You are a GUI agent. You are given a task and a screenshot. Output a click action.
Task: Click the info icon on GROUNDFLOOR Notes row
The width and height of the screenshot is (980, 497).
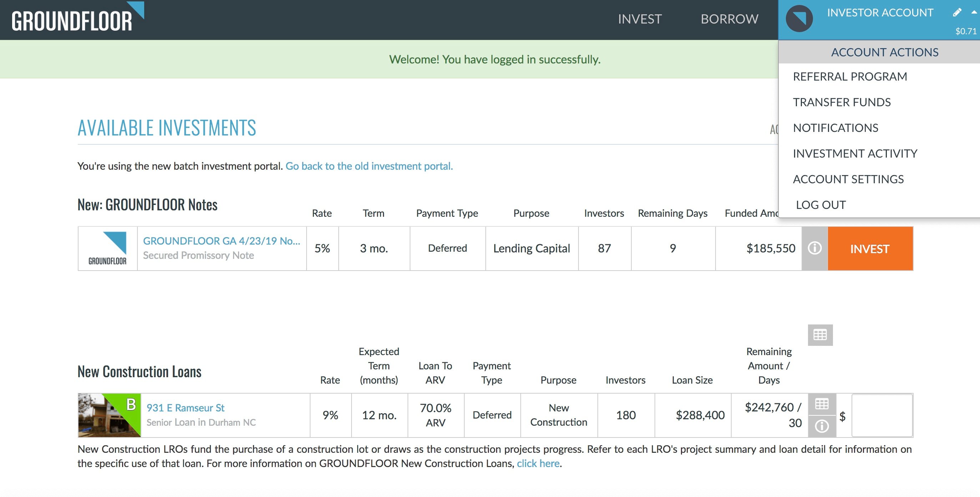pyautogui.click(x=814, y=248)
